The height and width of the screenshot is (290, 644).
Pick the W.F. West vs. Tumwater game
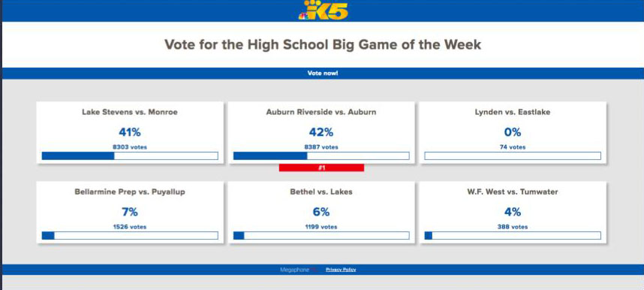coord(513,213)
